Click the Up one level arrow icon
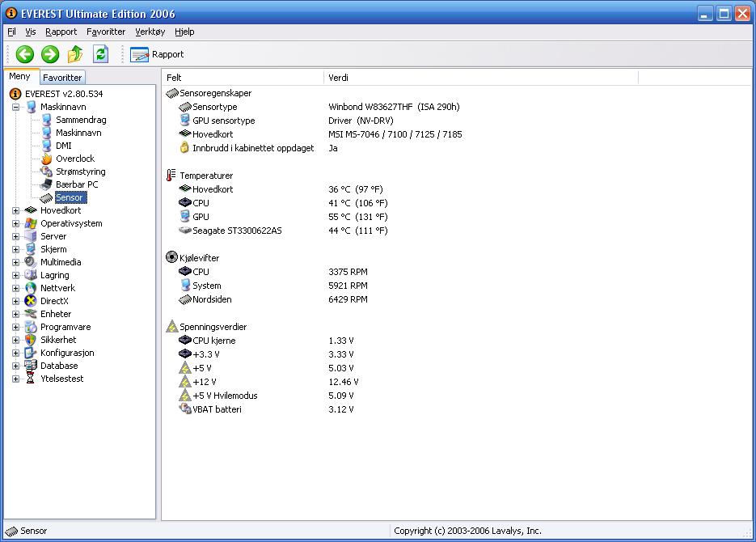The height and width of the screenshot is (542, 756). [x=74, y=54]
